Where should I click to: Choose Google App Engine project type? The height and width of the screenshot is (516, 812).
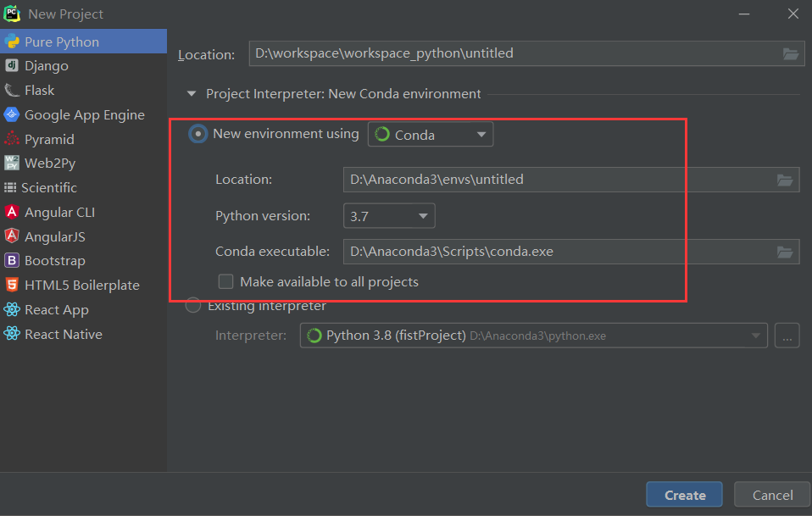pyautogui.click(x=83, y=114)
